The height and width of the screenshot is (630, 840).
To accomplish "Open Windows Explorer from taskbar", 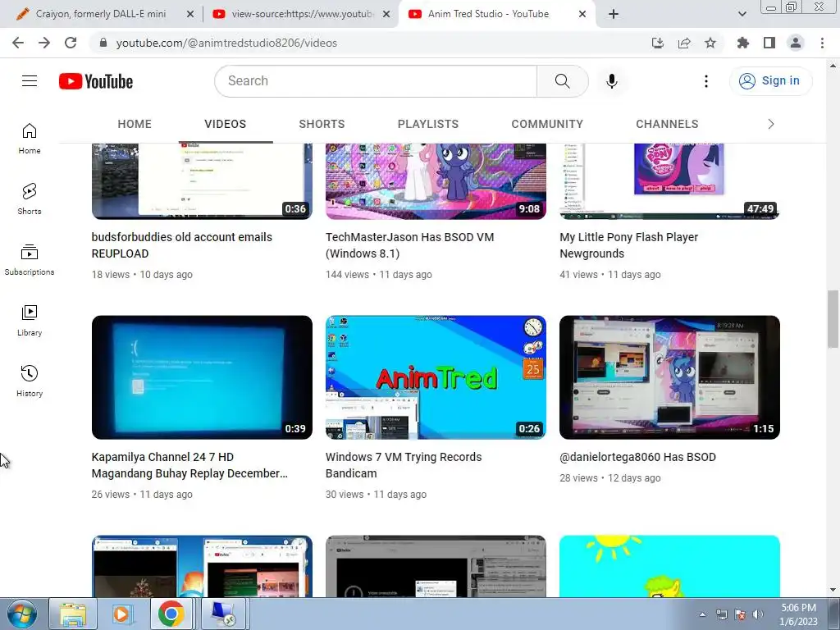I will 73,614.
